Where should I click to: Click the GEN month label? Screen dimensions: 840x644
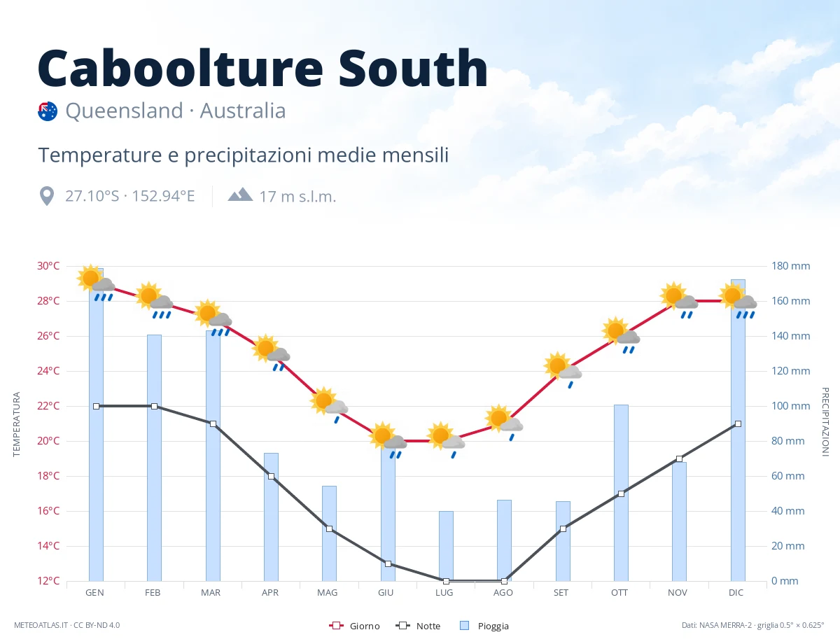tap(94, 593)
